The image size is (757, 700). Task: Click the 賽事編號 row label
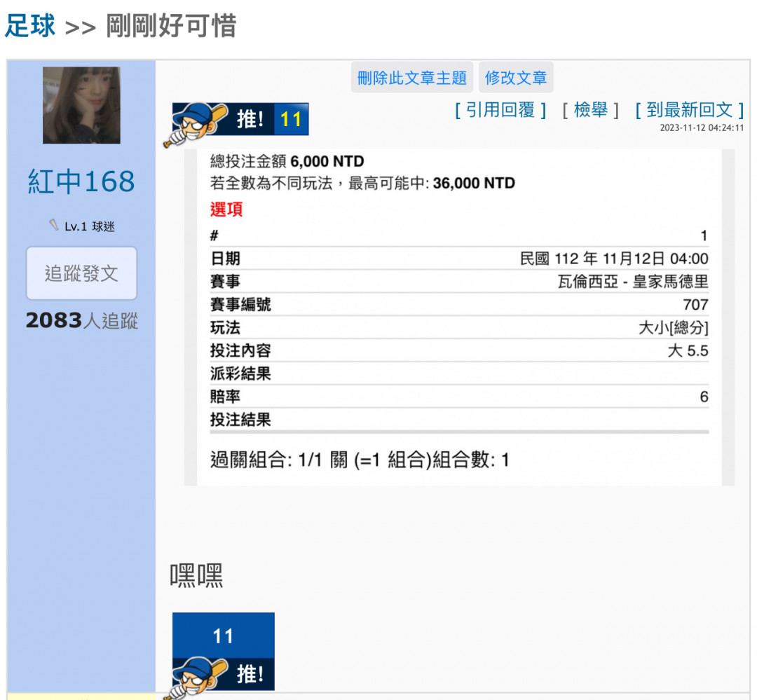click(240, 305)
